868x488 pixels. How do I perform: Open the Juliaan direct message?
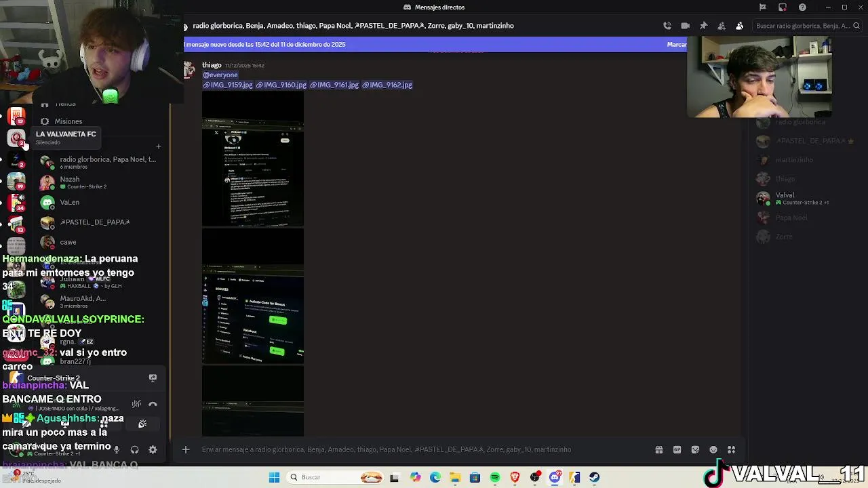coord(100,282)
